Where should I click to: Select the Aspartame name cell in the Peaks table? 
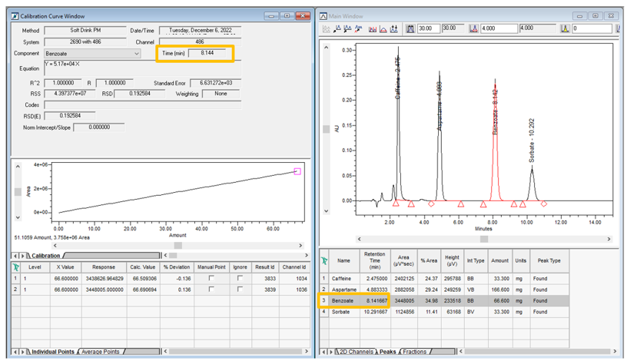tap(344, 290)
